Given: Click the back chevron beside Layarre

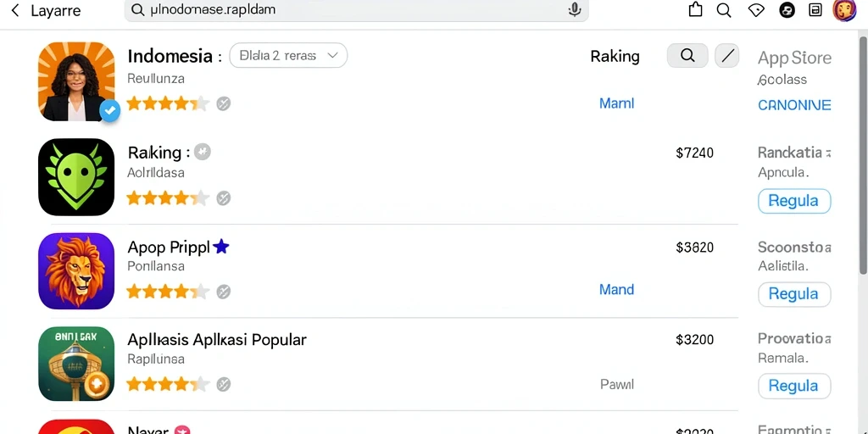Looking at the screenshot, I should (15, 10).
